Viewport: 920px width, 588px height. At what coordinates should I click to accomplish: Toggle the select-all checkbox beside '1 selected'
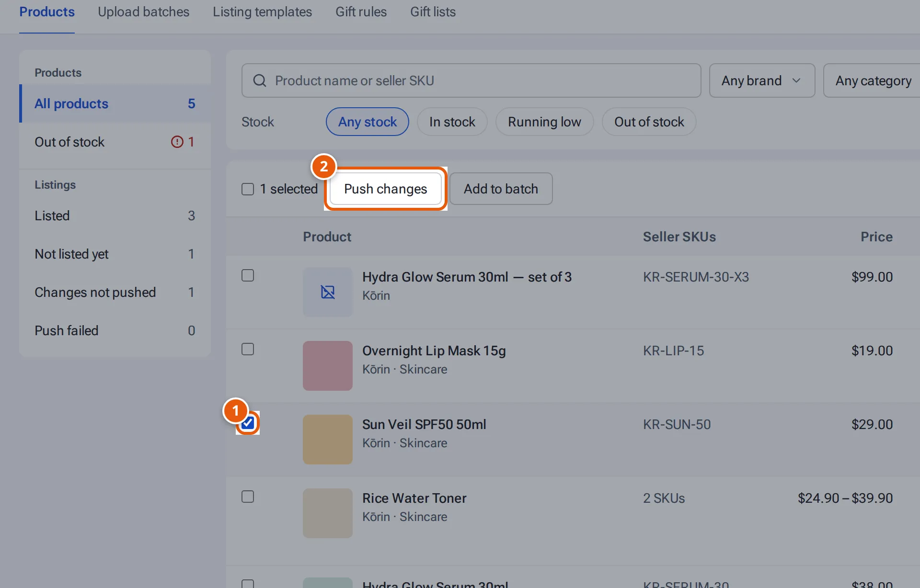[x=248, y=189]
